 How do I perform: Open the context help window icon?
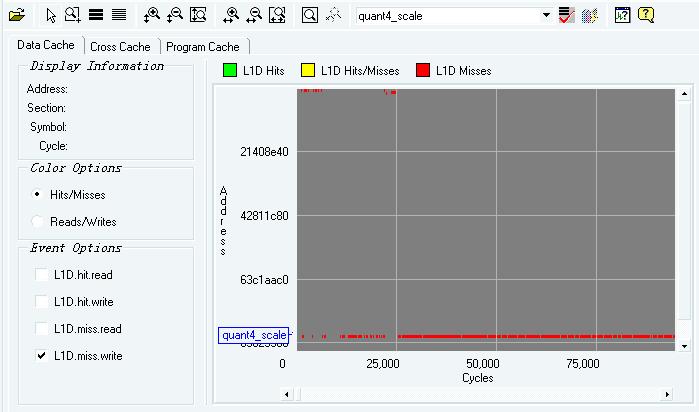coord(622,15)
